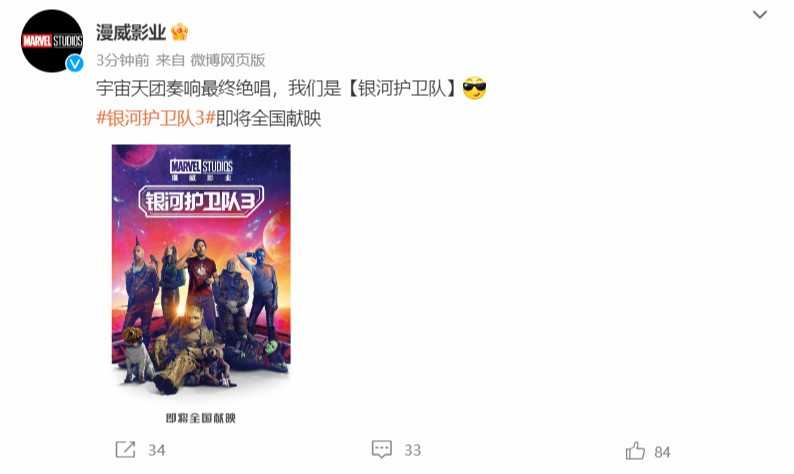Click the comment count 33
This screenshot has height=474, width=794.
click(413, 450)
